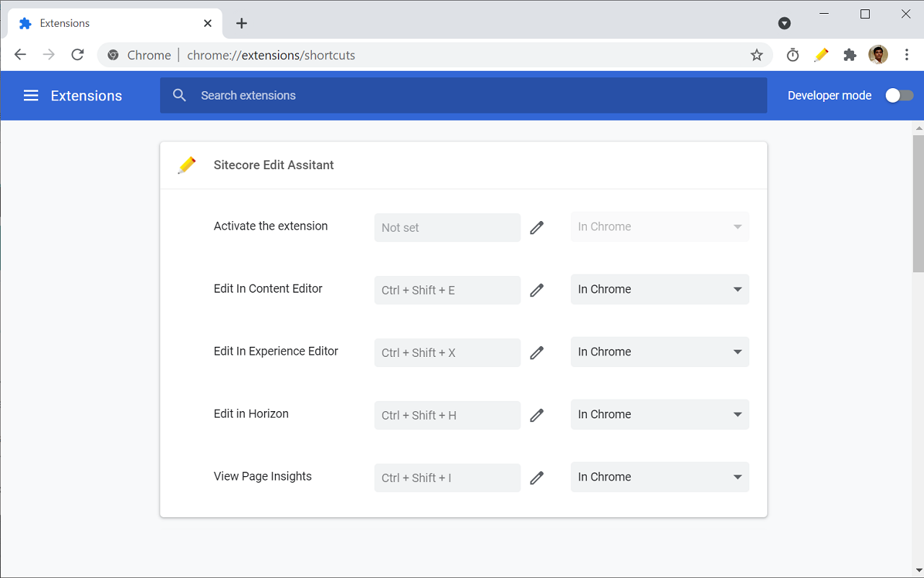Click the round dropdown icon in the tab strip
Screen dimensions: 924x578
pyautogui.click(x=785, y=23)
